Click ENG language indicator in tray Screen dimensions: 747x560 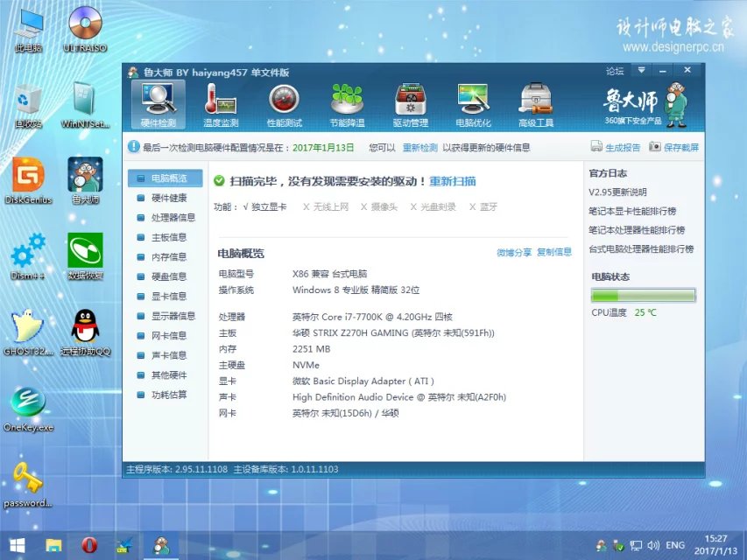click(x=675, y=545)
